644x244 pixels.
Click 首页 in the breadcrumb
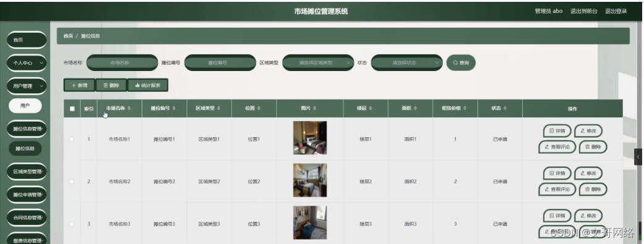pos(68,36)
